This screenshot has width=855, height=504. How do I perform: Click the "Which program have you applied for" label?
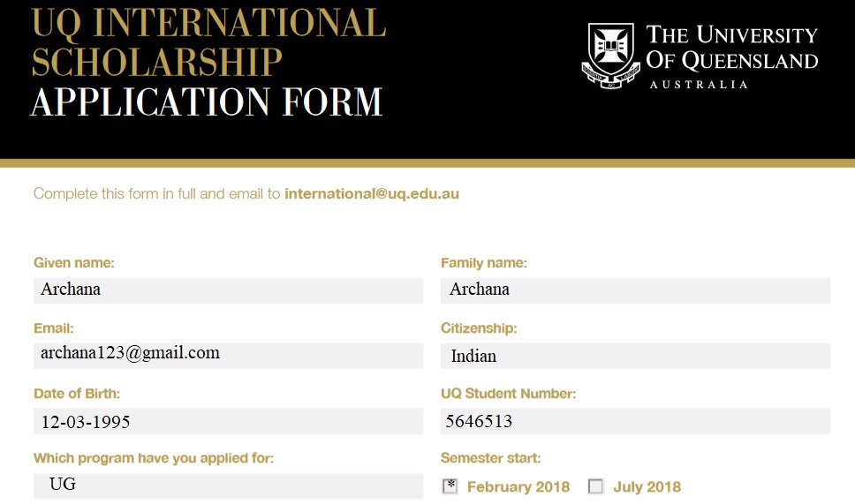tap(154, 458)
